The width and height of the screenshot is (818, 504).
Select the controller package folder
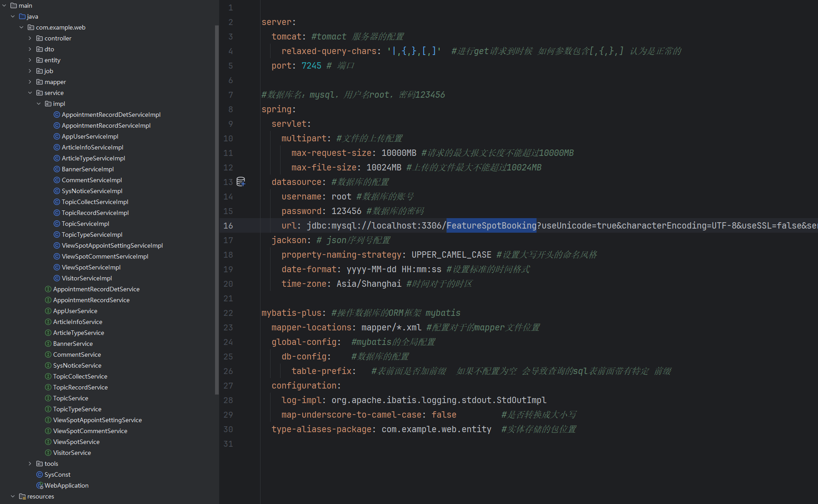point(58,38)
